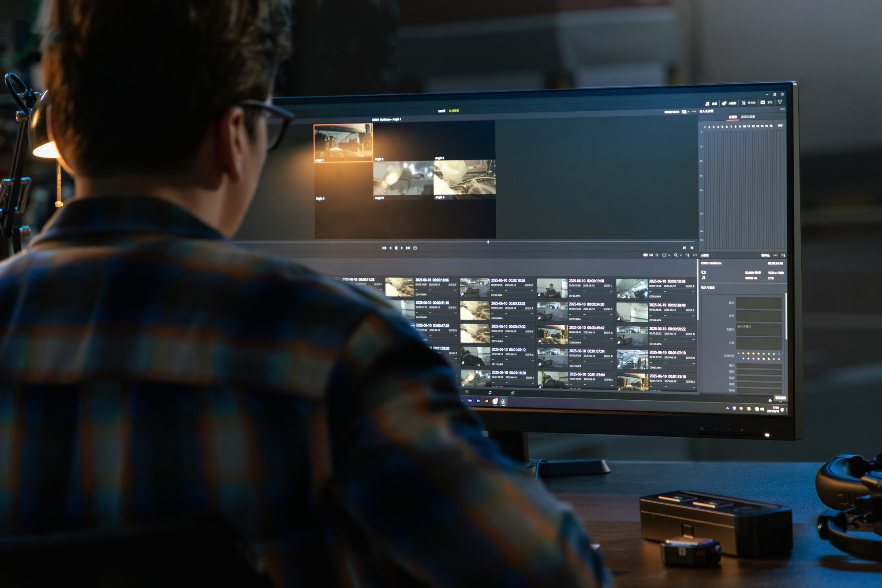Select clip C0151.MP4 in media pool
This screenshot has width=882, height=588.
click(497, 334)
